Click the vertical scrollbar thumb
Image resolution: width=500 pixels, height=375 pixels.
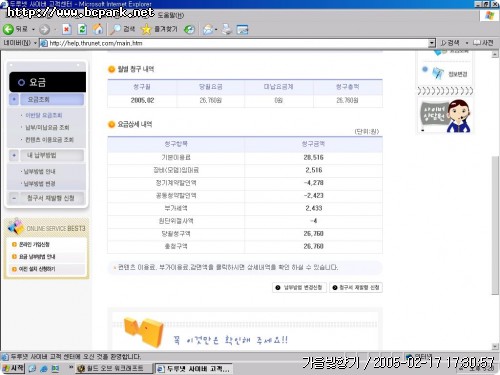click(495, 224)
